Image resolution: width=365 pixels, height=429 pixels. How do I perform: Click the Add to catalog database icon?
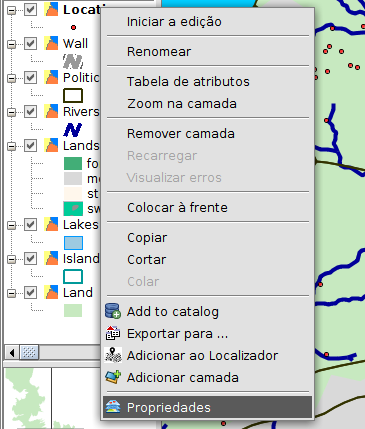click(x=113, y=311)
